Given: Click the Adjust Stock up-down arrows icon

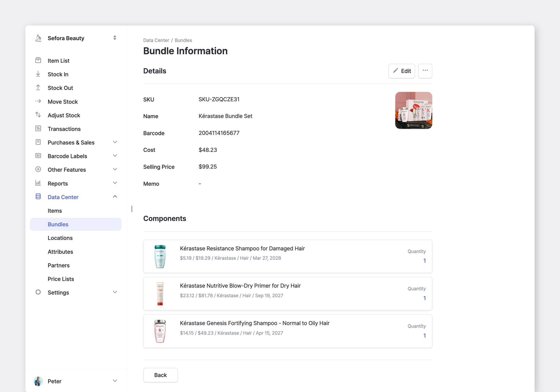Looking at the screenshot, I should point(38,115).
